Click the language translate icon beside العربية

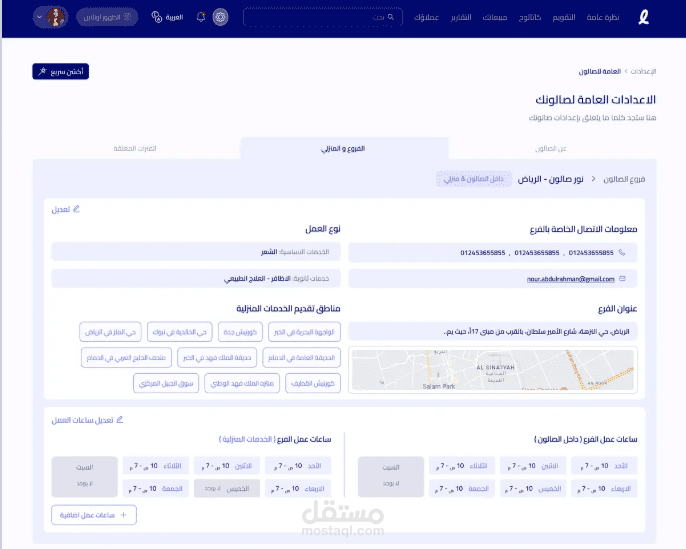157,17
